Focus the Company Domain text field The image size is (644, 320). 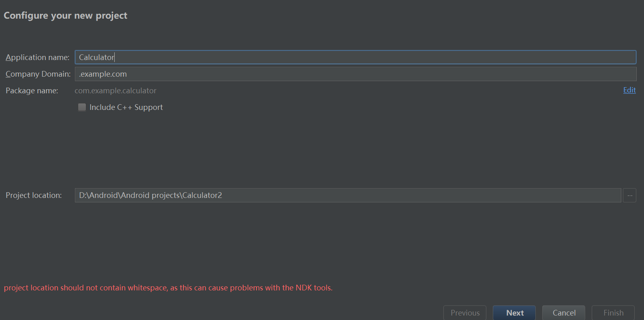355,74
